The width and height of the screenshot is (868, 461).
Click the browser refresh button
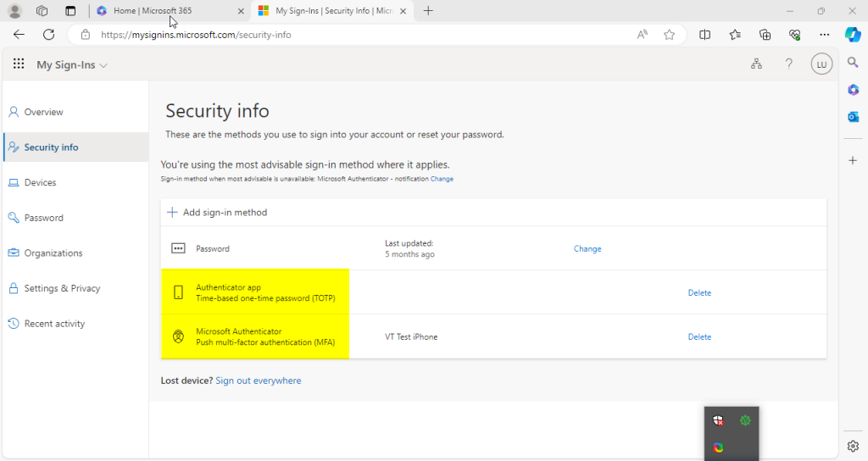(48, 35)
